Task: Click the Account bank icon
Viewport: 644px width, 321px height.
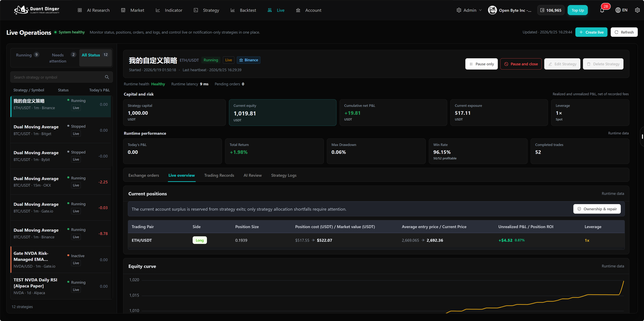Action: (x=298, y=10)
